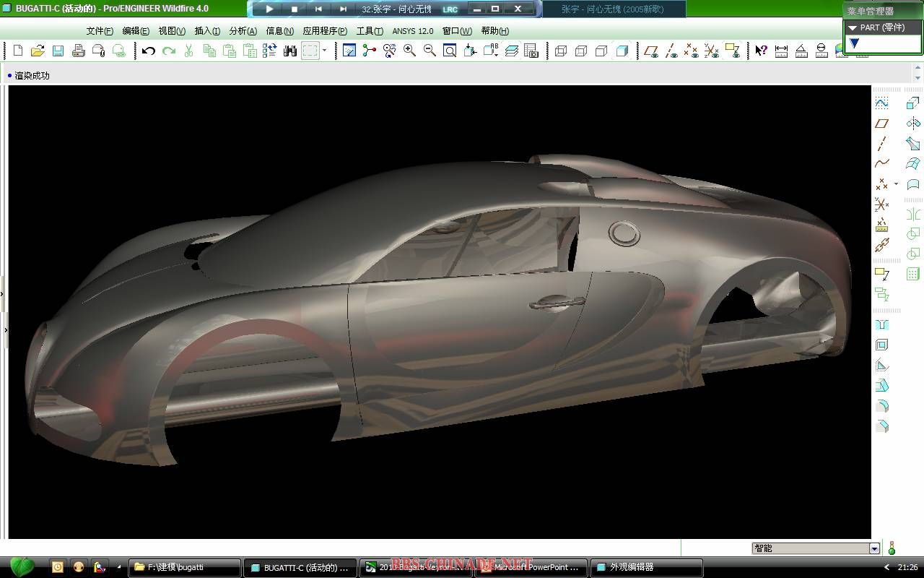Screen dimensions: 924x578
Task: Select the Shell feature tool
Action: pyautogui.click(x=881, y=345)
